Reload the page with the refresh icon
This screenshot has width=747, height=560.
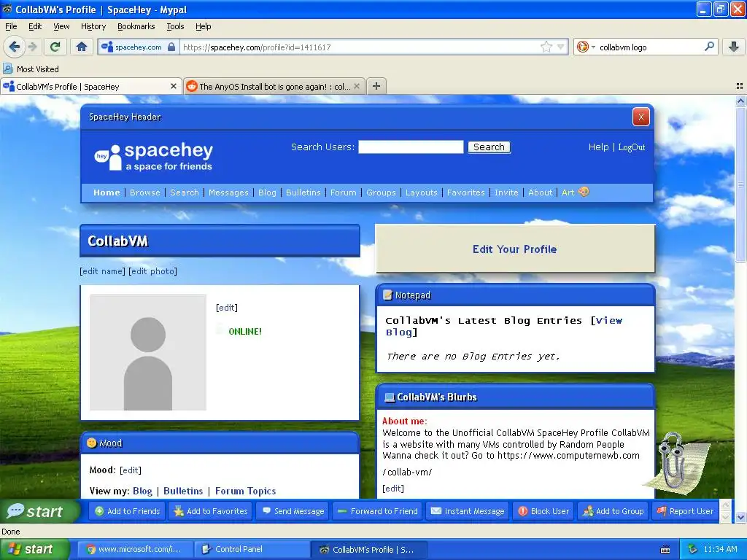point(55,47)
